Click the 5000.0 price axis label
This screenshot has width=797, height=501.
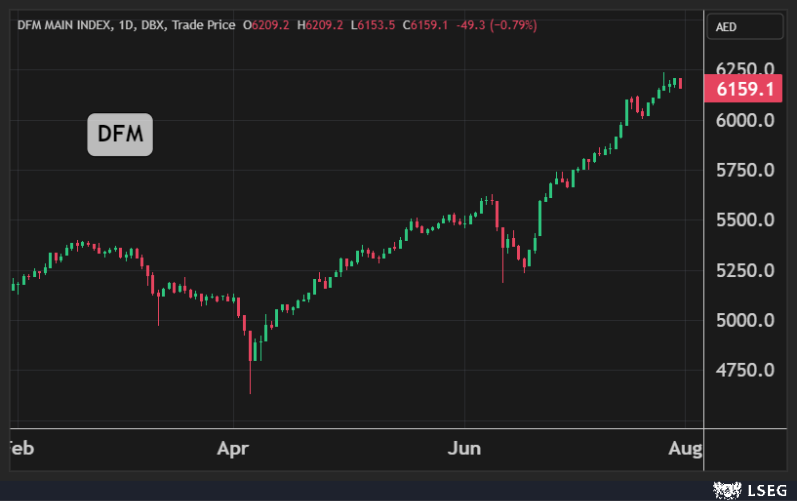tap(745, 320)
